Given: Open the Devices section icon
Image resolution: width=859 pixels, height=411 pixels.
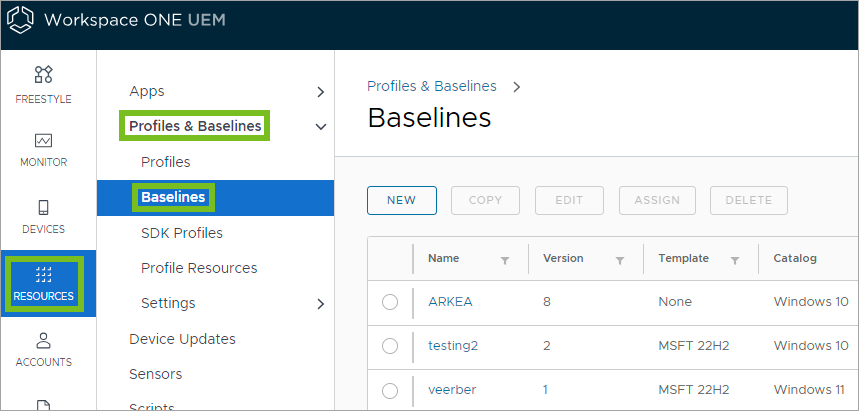Looking at the screenshot, I should tap(43, 208).
